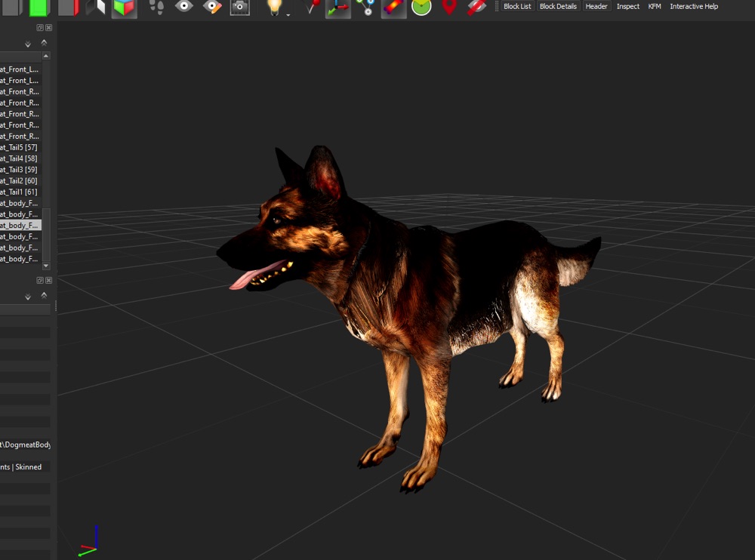
Task: Toggle the red and yellow collision icon
Action: (x=393, y=8)
